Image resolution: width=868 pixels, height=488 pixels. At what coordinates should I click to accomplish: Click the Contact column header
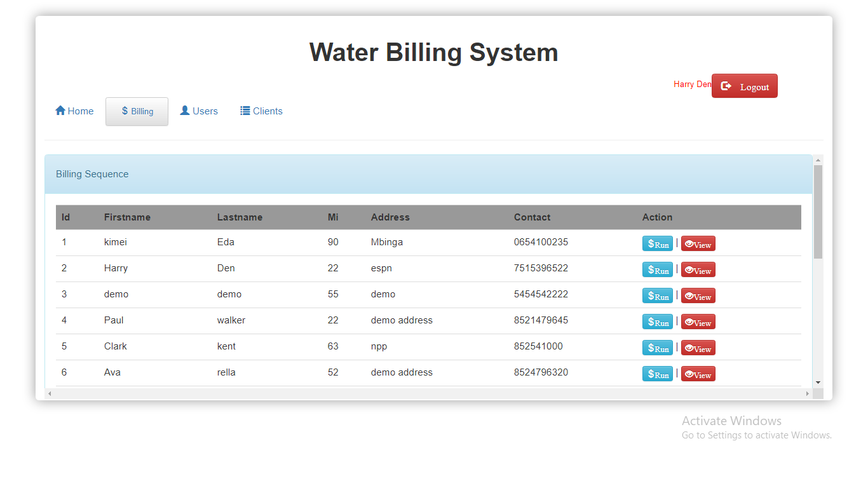[x=532, y=217]
